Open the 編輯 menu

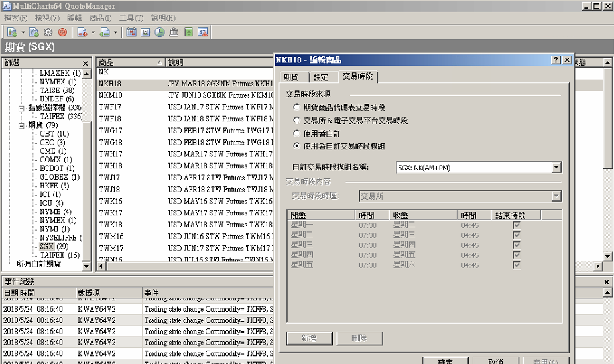[x=74, y=18]
